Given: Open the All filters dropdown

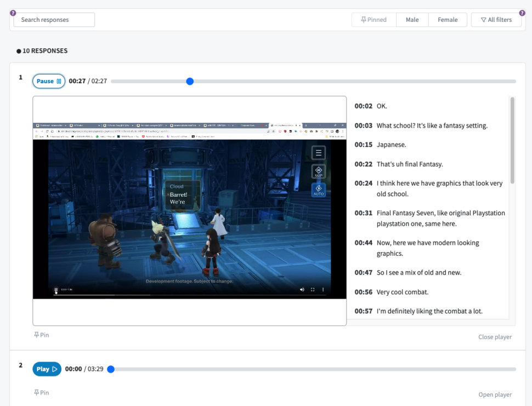Looking at the screenshot, I should (496, 20).
